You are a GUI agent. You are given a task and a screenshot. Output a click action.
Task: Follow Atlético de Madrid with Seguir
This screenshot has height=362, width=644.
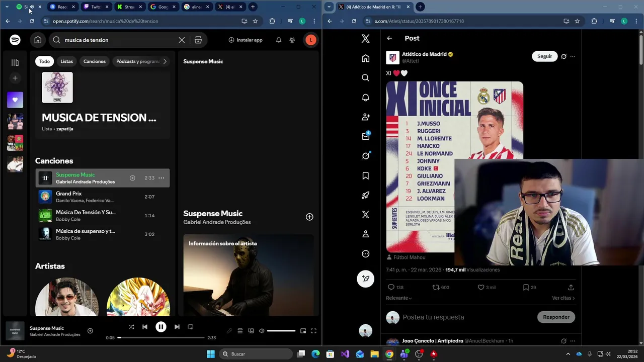[x=544, y=56]
